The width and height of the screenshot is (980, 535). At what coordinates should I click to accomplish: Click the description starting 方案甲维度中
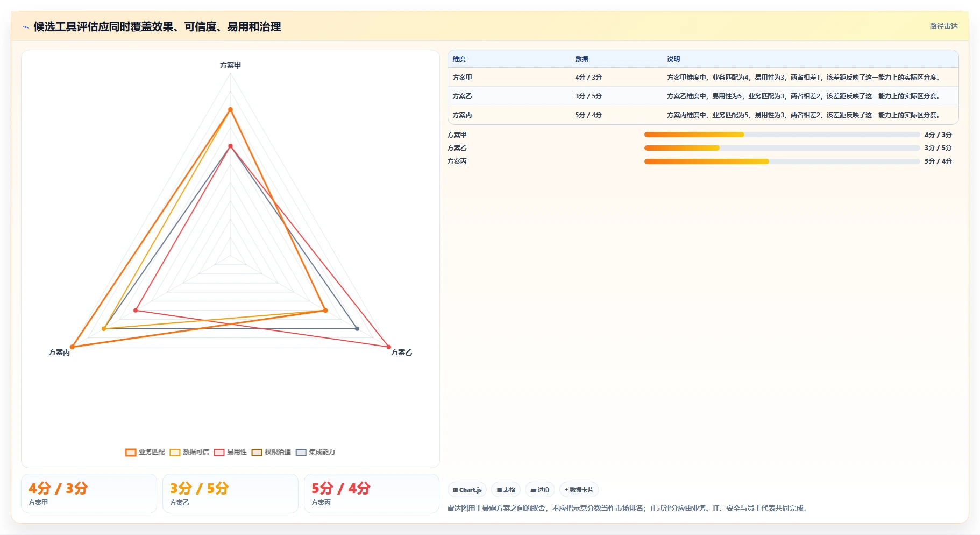coord(804,78)
